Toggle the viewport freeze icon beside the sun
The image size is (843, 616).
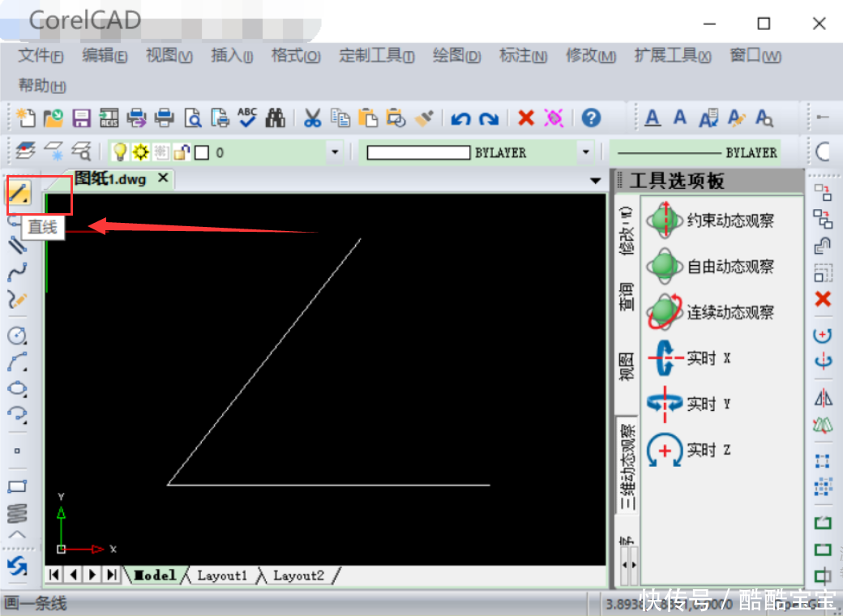point(161,152)
